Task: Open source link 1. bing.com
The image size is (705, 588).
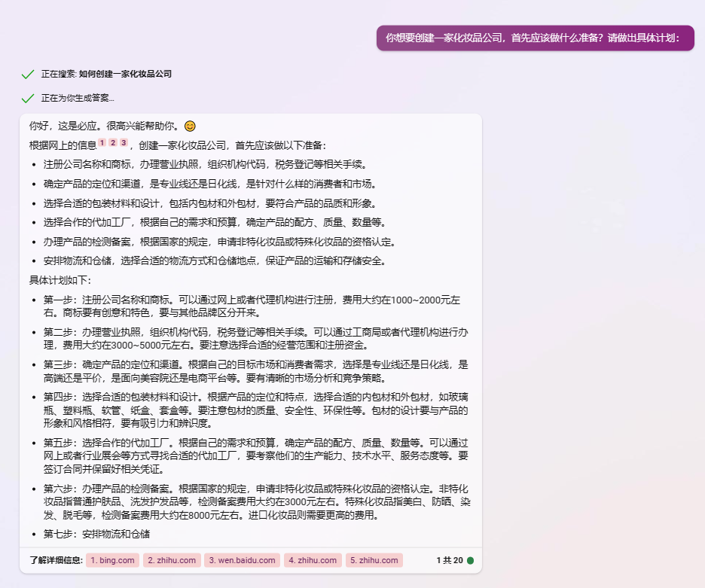Action: click(x=113, y=560)
